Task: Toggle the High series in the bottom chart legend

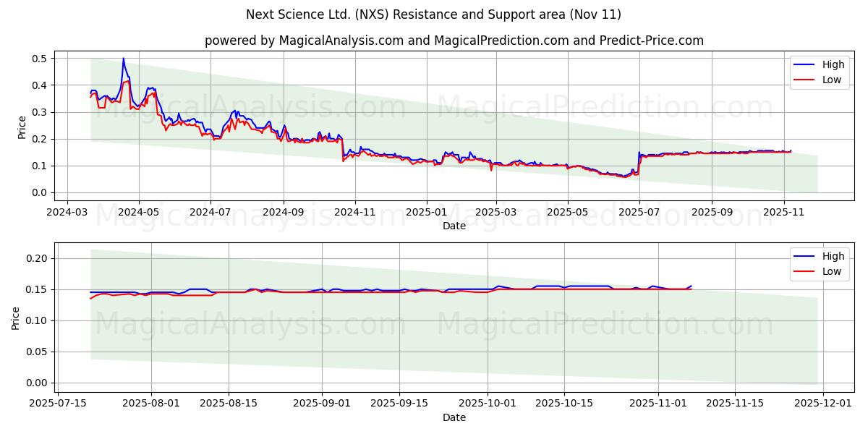Action: 833,256
